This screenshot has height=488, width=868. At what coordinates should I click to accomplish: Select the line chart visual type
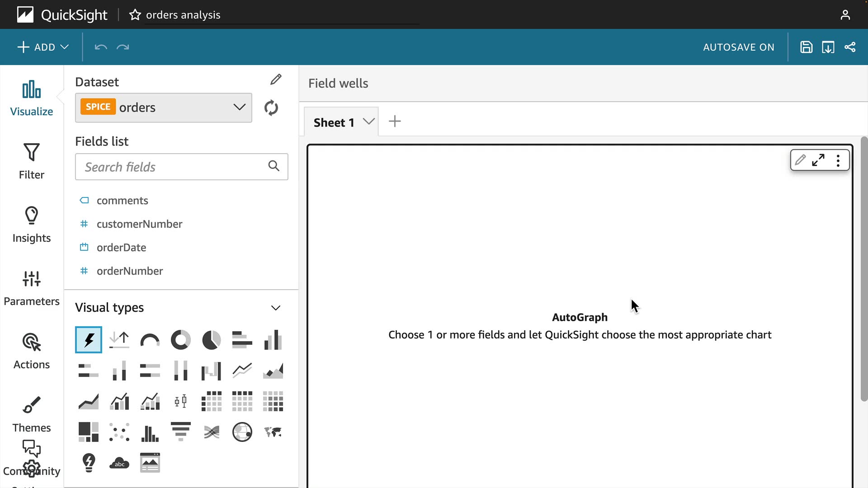(242, 371)
